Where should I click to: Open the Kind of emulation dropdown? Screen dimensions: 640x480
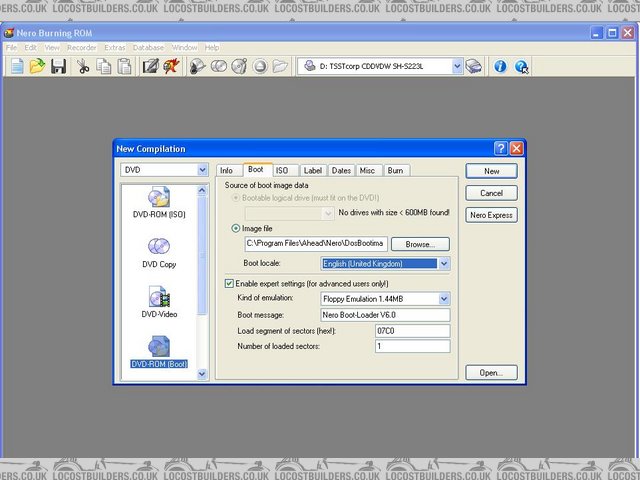tap(444, 298)
